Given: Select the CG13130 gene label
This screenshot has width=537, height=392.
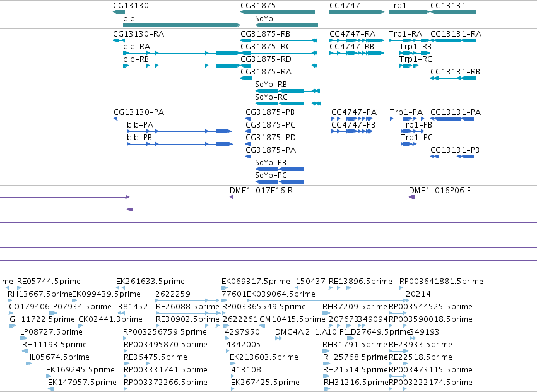Looking at the screenshot, I should 131,6.
